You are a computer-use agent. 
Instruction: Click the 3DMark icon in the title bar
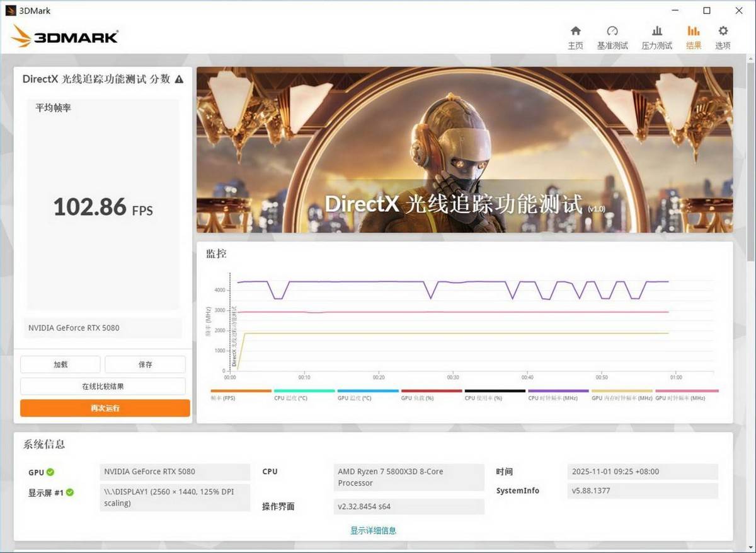tap(11, 10)
